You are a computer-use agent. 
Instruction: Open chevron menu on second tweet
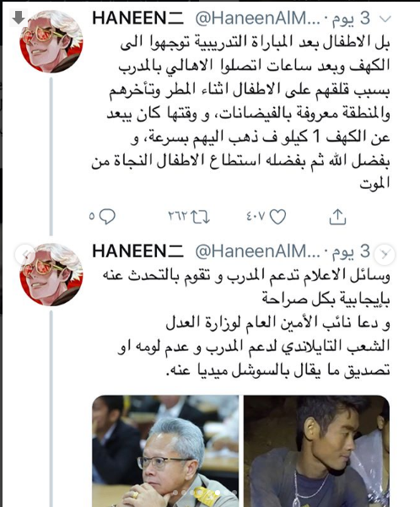coord(385,255)
